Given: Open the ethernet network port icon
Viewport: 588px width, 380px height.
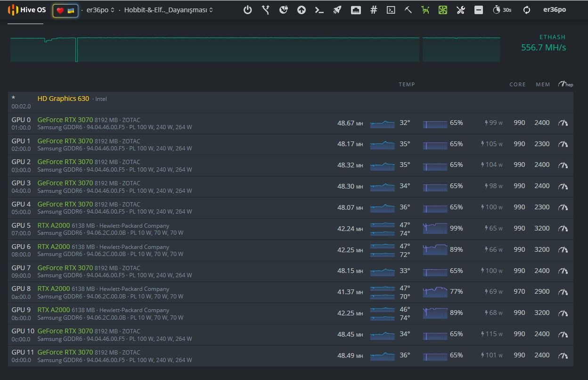Looking at the screenshot, I should coord(356,10).
